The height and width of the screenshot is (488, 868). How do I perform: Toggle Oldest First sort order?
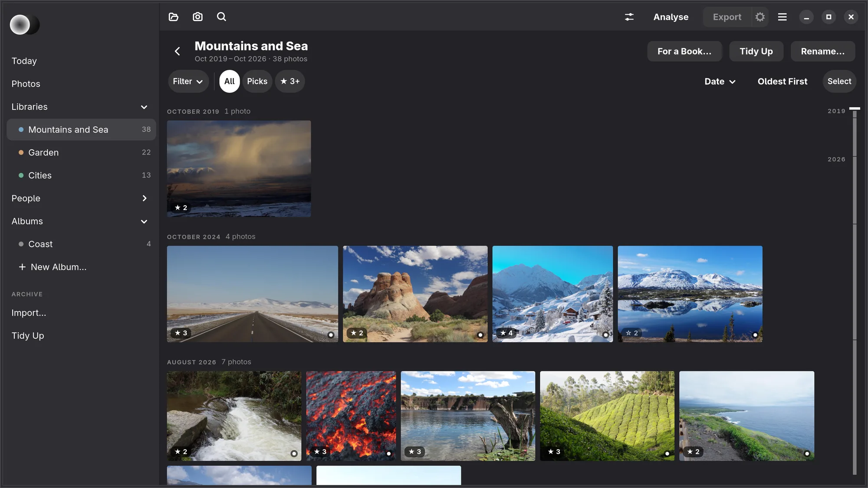point(782,81)
